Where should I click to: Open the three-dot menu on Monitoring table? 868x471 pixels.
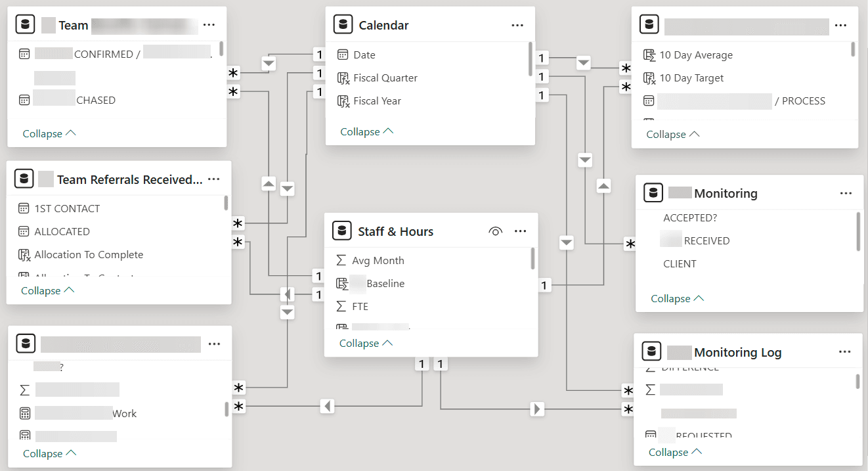click(846, 192)
